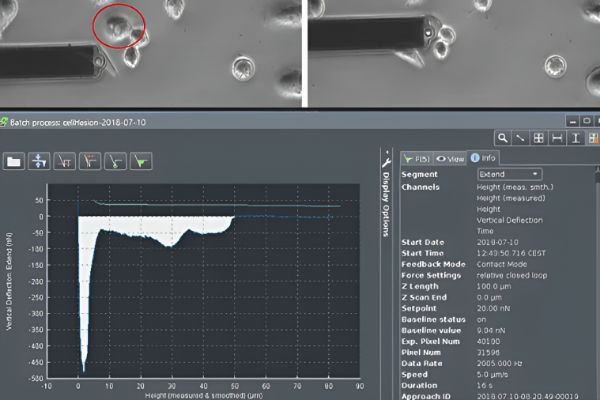Click the left microscope image with circled cell
This screenshot has height=400, width=600.
(x=150, y=53)
